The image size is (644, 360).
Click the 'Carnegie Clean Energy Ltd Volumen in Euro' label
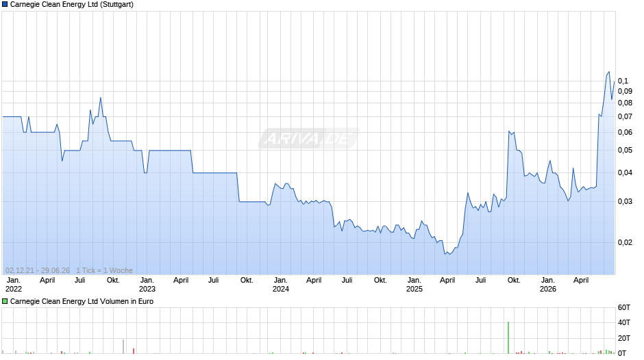82,301
